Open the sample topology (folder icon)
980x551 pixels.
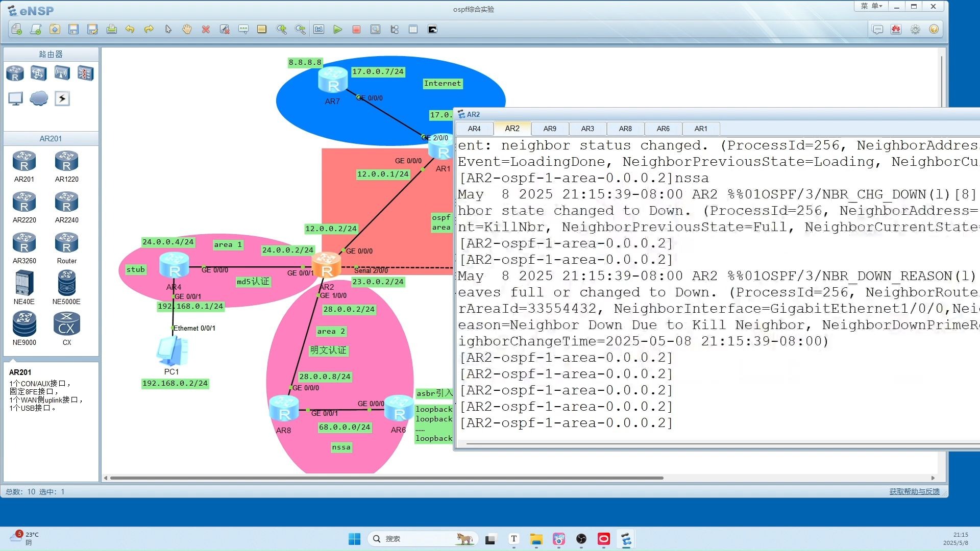[55, 30]
